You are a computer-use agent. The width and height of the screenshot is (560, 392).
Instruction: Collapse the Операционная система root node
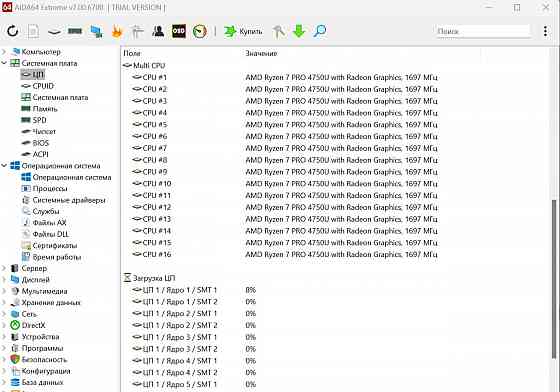tap(4, 166)
